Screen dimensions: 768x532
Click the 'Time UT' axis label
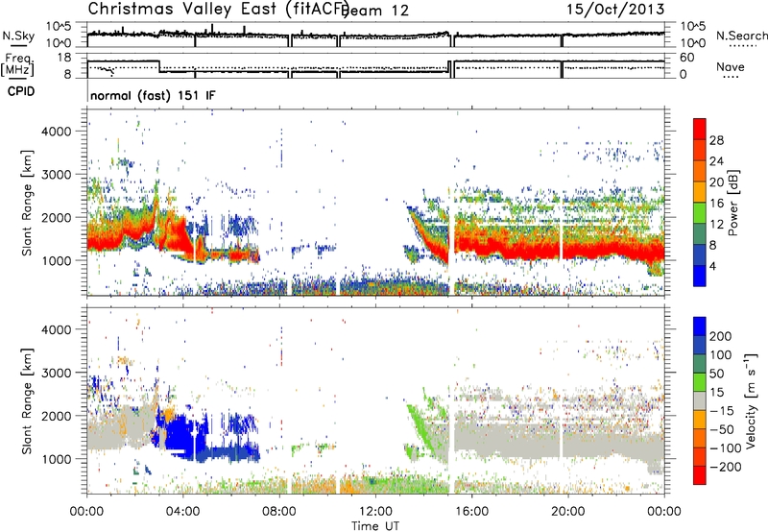[x=375, y=526]
